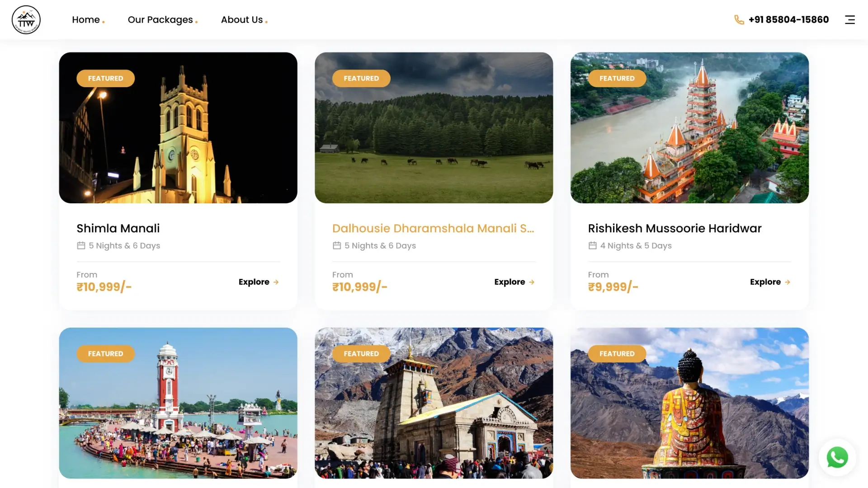Click the Kedarnath temple photo
Image resolution: width=868 pixels, height=488 pixels.
[434, 403]
